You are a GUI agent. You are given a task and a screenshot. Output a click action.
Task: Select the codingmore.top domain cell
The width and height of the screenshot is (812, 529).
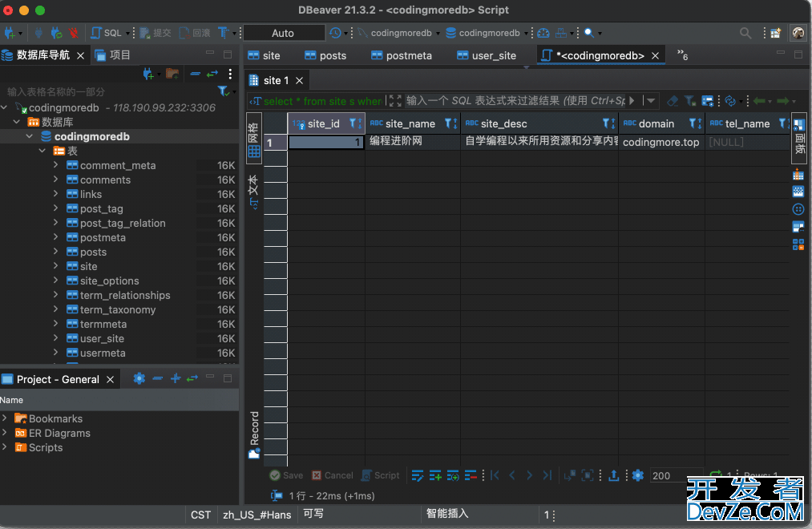click(661, 142)
